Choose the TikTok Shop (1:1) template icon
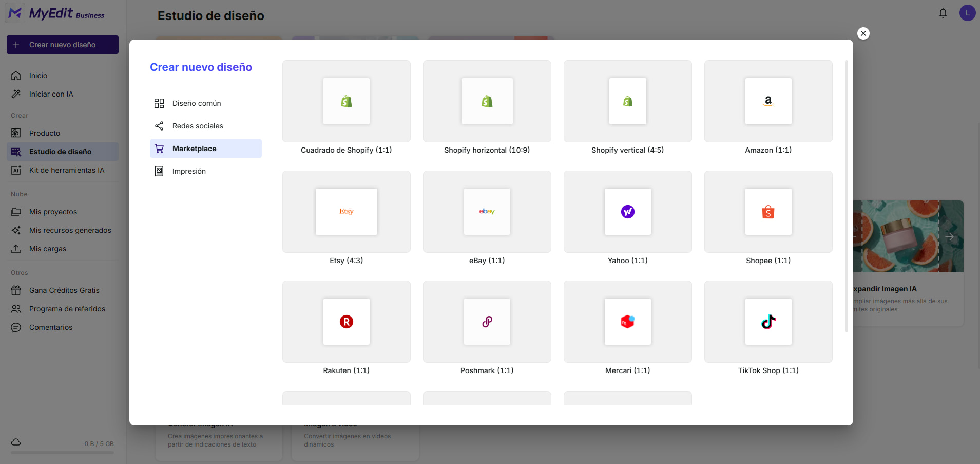 click(768, 322)
